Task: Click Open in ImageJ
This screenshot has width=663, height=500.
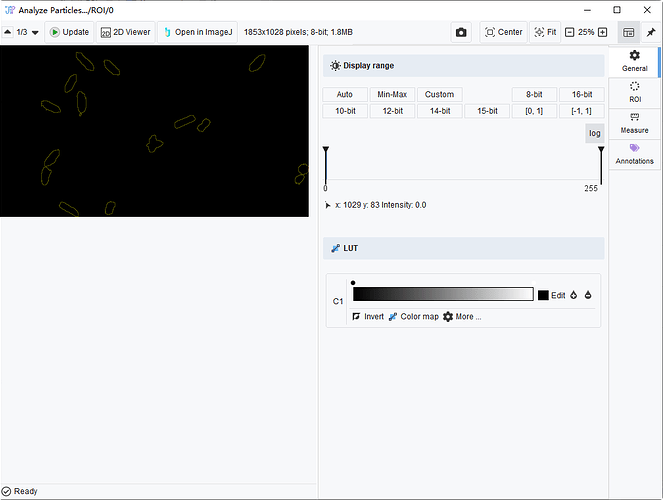Action: [x=197, y=32]
